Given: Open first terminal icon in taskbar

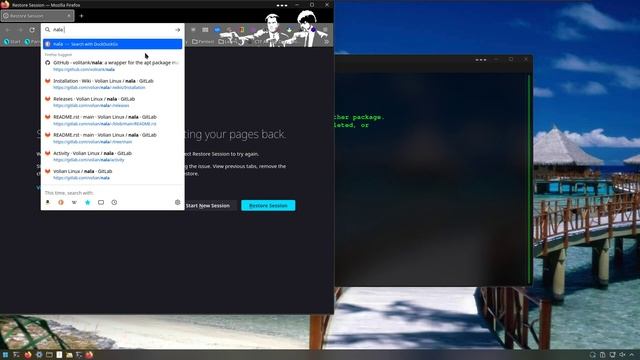Looking at the screenshot, I should click(x=17, y=355).
